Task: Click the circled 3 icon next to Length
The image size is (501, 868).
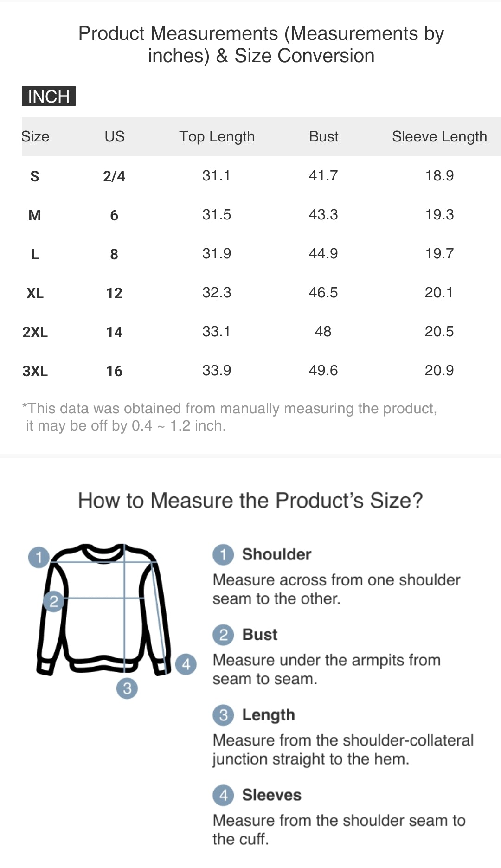Action: 223,715
